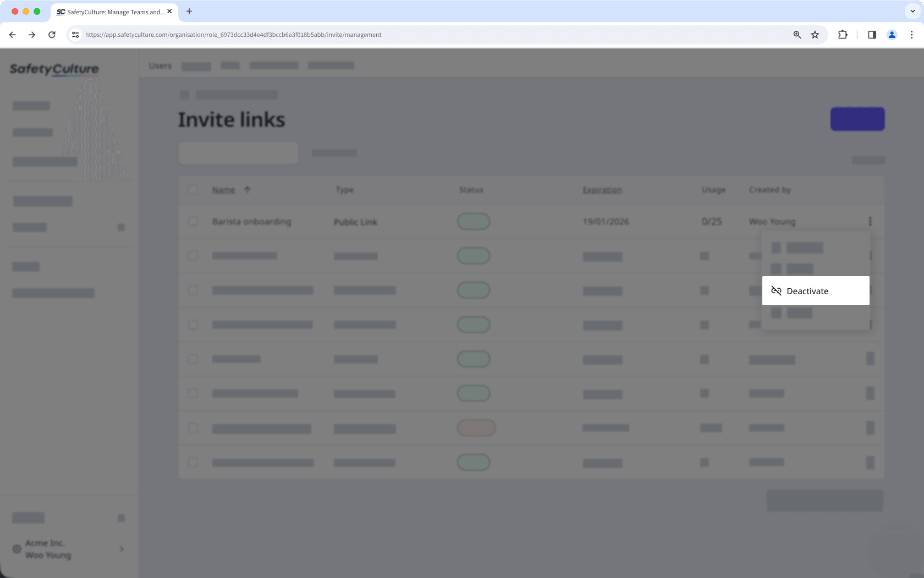The width and height of the screenshot is (924, 578).
Task: Open the browser extensions puzzle icon
Action: (843, 35)
